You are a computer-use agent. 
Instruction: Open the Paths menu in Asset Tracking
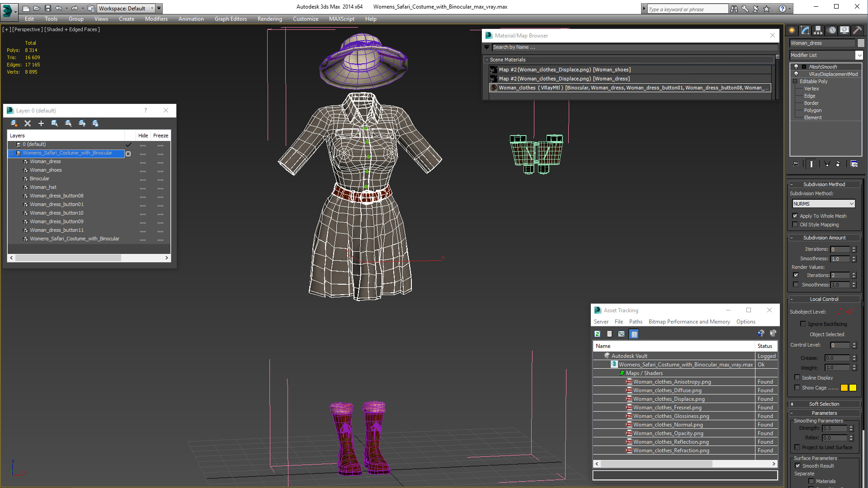point(635,322)
